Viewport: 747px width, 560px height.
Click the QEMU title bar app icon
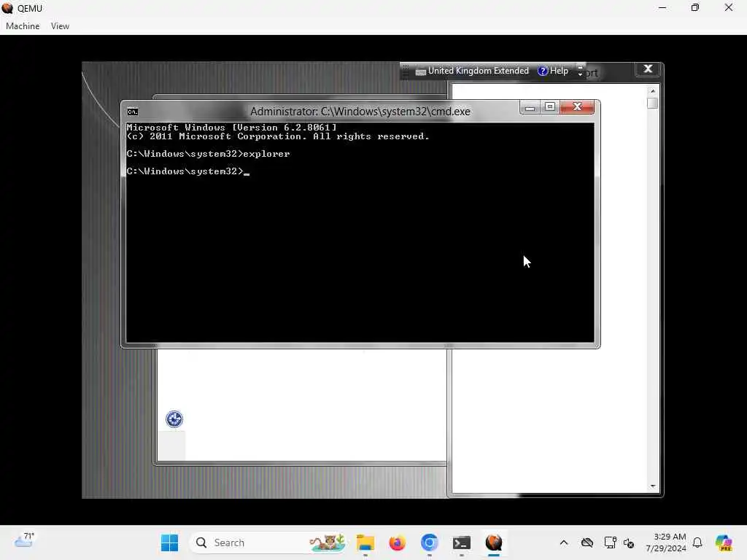(7, 8)
